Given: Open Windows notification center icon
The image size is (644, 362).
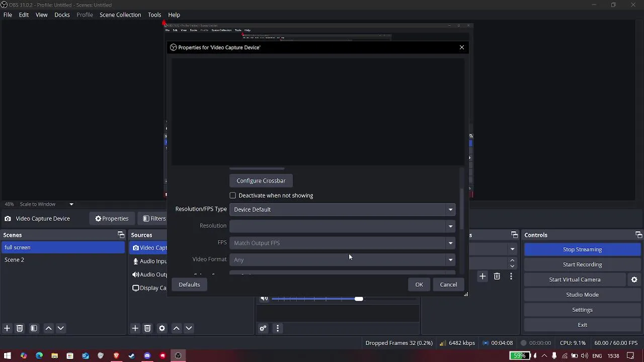Looking at the screenshot, I should tap(630, 356).
